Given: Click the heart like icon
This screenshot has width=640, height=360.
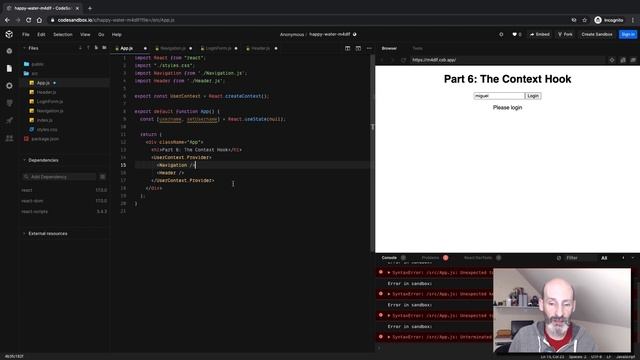Looking at the screenshot, I should point(514,35).
